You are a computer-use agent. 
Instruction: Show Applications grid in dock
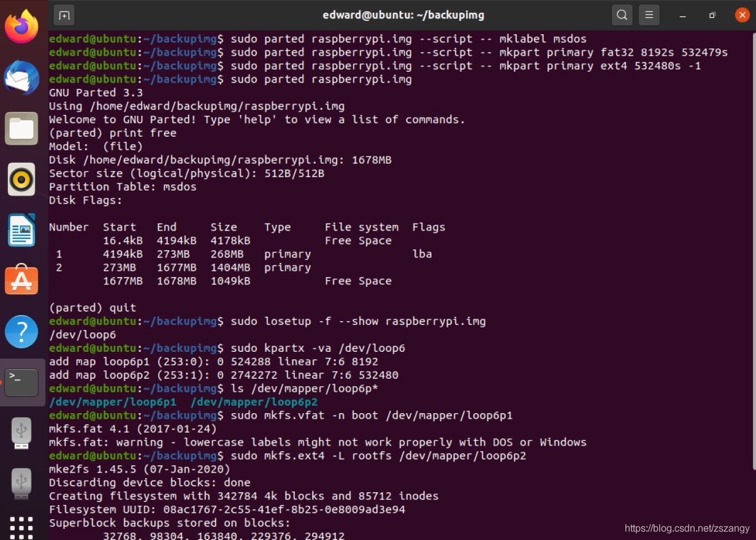click(x=21, y=528)
